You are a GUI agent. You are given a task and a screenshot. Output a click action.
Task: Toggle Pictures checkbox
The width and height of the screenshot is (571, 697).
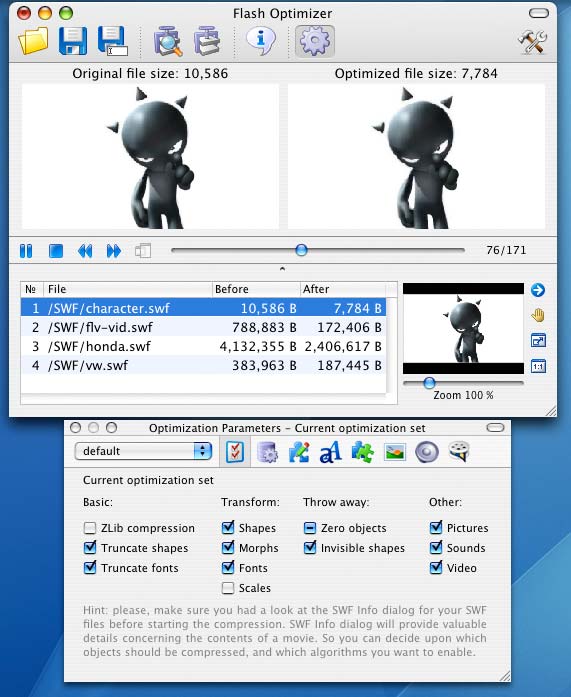436,528
